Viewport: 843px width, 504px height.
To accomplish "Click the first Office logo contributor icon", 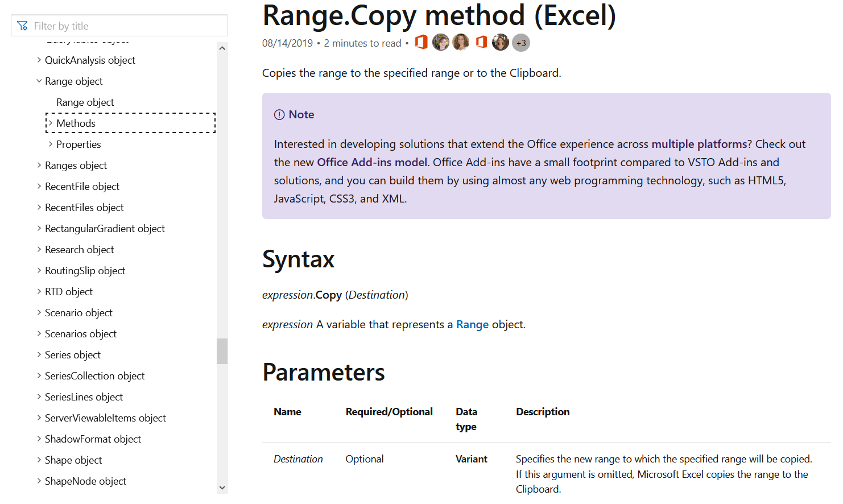I will [421, 42].
